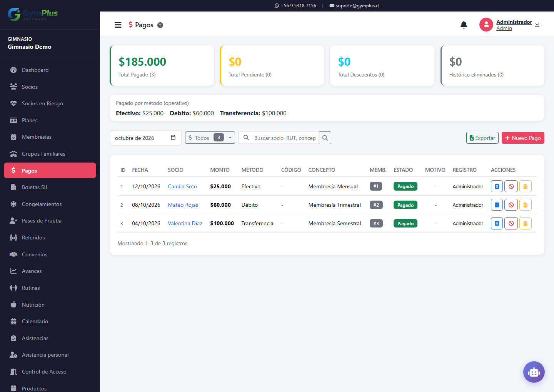
Task: Click the red cancel icon for Valentina Díaz
Action: coord(511,223)
